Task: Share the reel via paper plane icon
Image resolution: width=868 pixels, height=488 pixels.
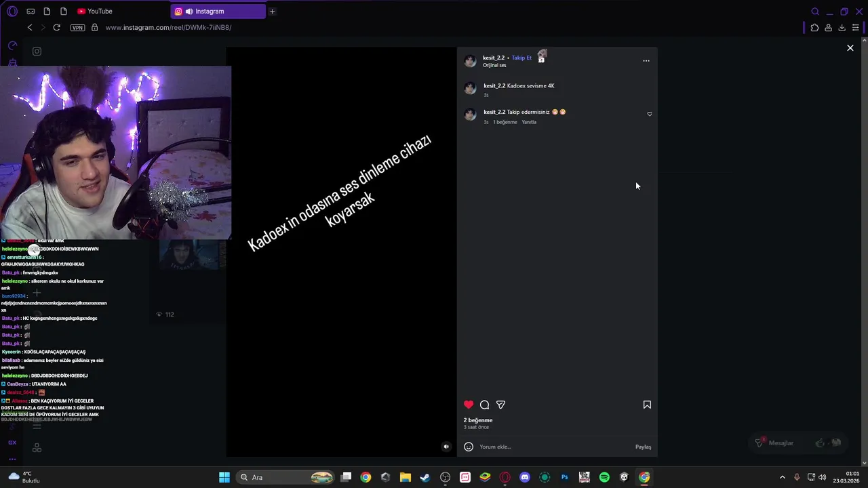Action: (x=500, y=405)
